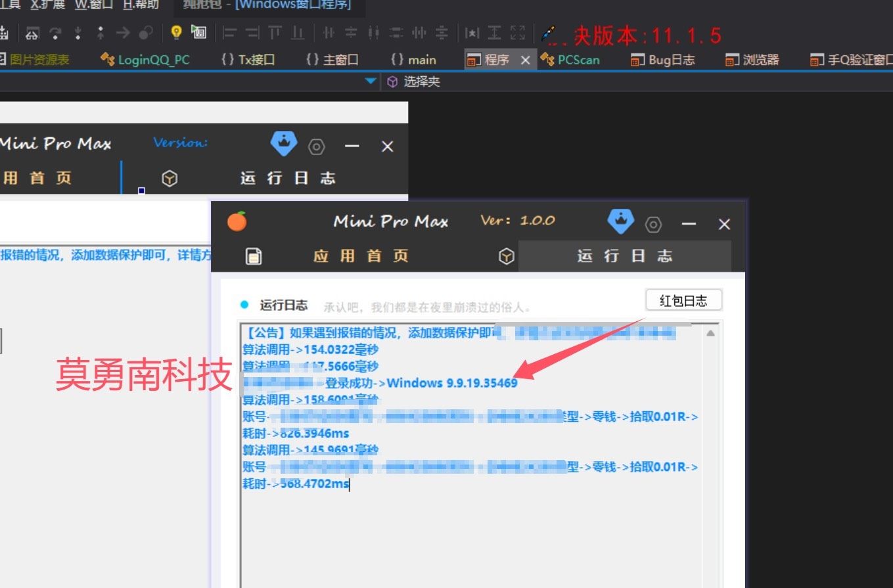Click the align-right edges toolbar icon

(252, 32)
